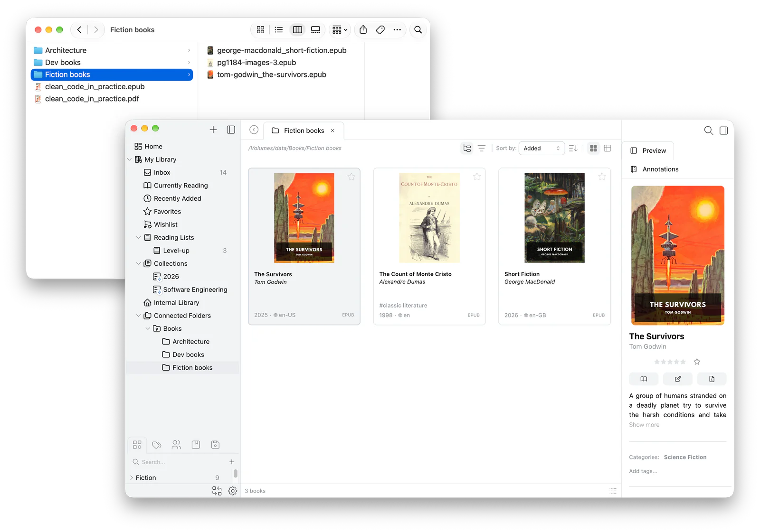760x532 pixels.
Task: Open the settings gear at sidebar bottom
Action: (x=233, y=491)
